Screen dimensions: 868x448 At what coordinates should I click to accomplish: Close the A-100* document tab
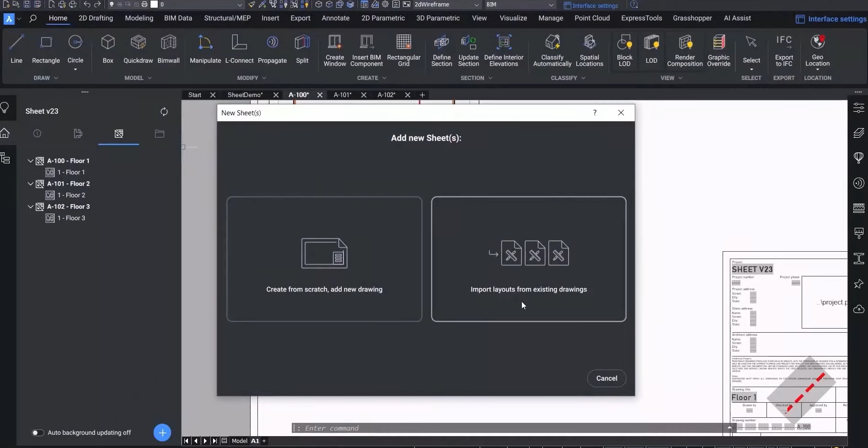(320, 95)
